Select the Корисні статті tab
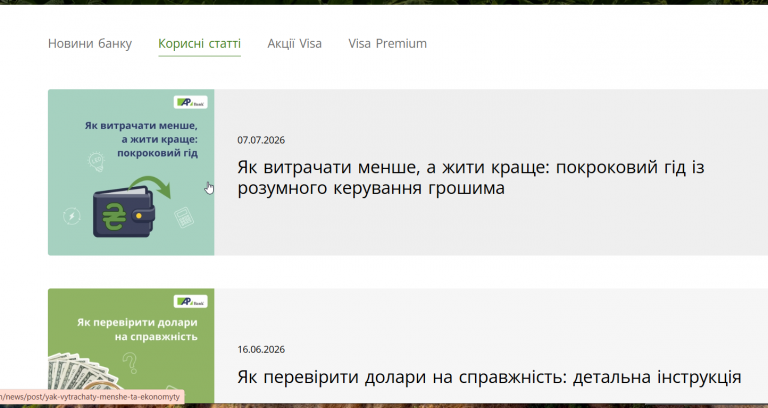 [199, 44]
